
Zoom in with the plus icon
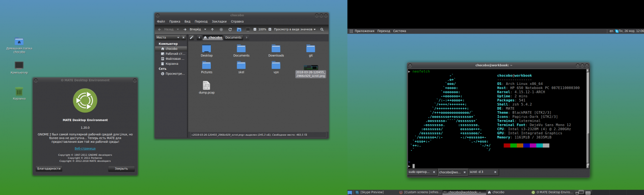pos(270,29)
